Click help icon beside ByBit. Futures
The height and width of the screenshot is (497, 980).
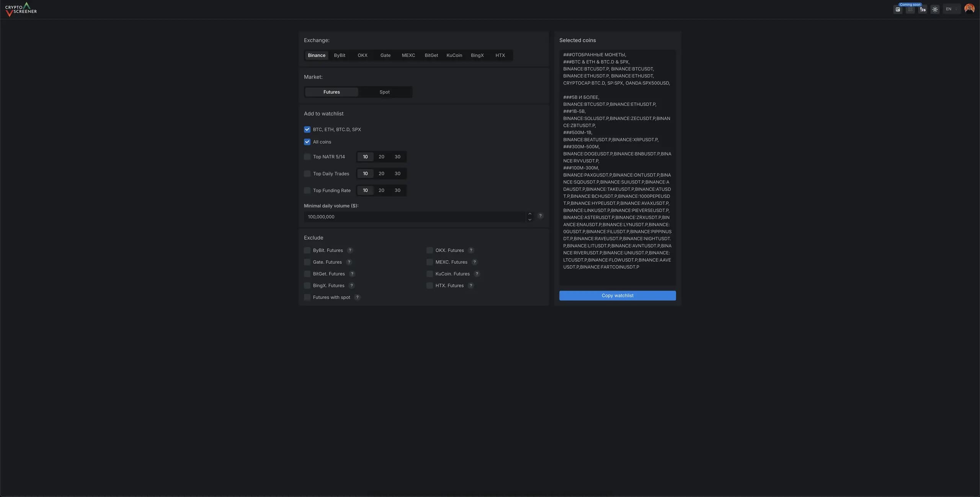tap(350, 250)
